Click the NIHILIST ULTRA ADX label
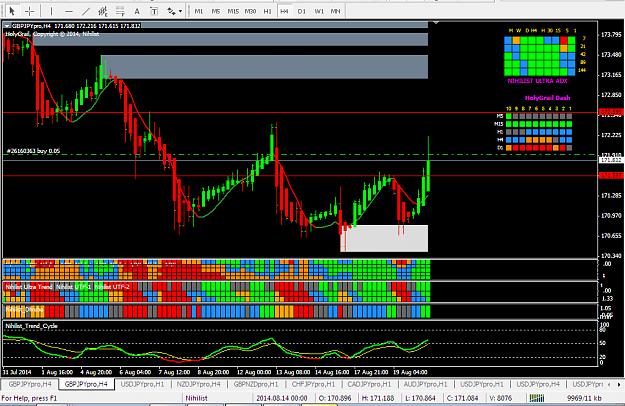 click(537, 81)
